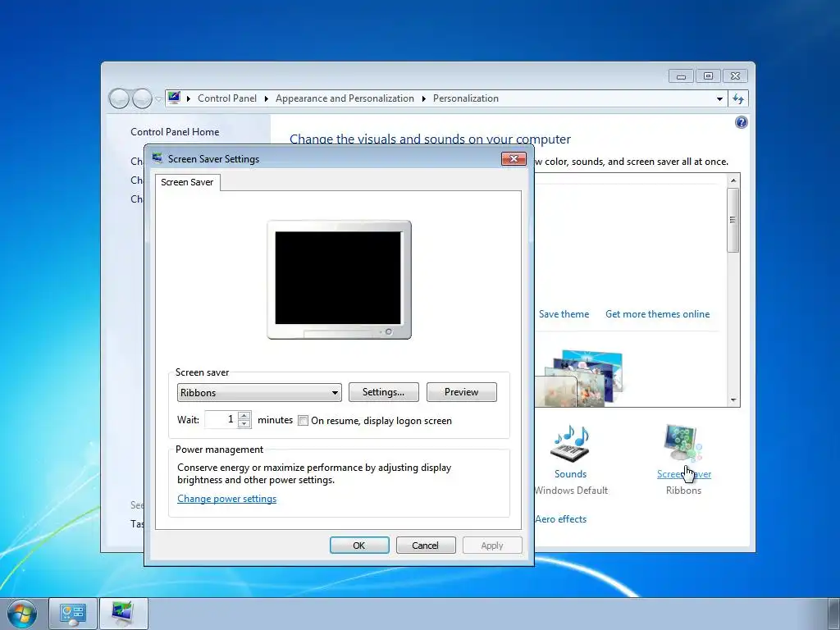Go back with the Back arrow button
840x630 pixels.
tap(119, 98)
